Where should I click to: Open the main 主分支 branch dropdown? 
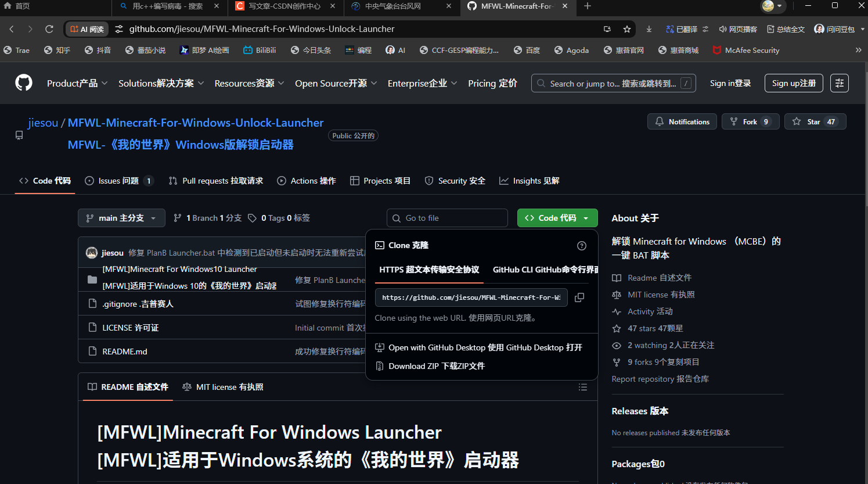pos(121,217)
